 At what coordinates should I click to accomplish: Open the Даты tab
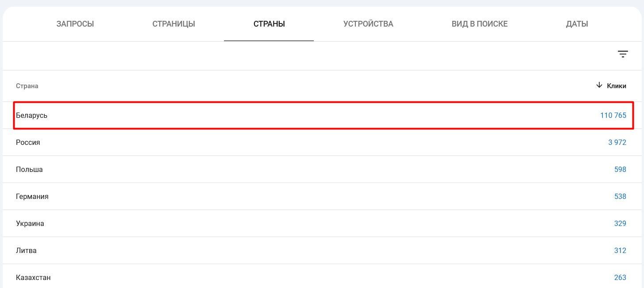coord(577,24)
